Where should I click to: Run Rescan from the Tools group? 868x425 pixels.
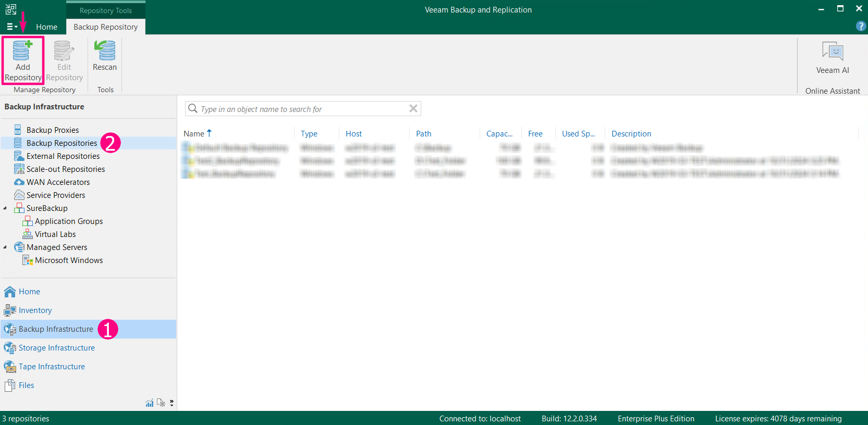click(x=105, y=56)
